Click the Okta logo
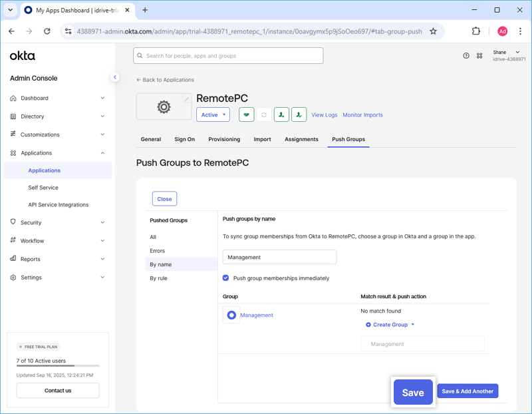This screenshot has width=532, height=414. coord(23,56)
